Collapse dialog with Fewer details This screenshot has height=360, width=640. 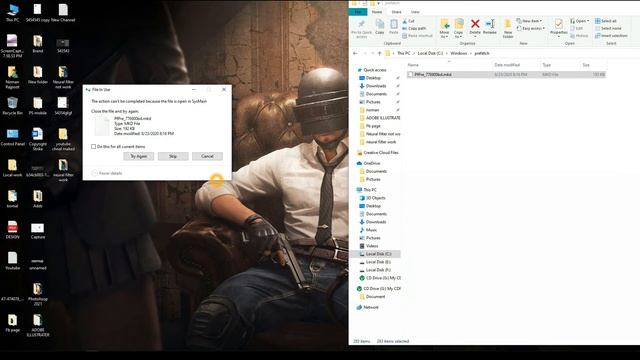pos(107,173)
